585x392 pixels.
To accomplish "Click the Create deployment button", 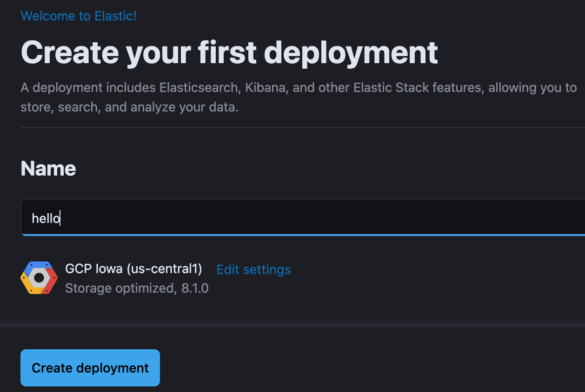I will click(x=90, y=368).
